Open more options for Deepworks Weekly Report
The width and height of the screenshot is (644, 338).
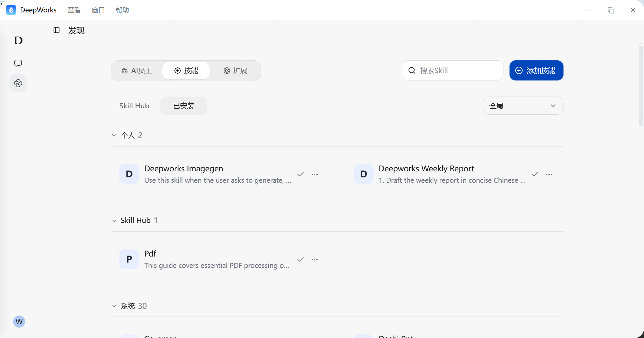point(549,174)
